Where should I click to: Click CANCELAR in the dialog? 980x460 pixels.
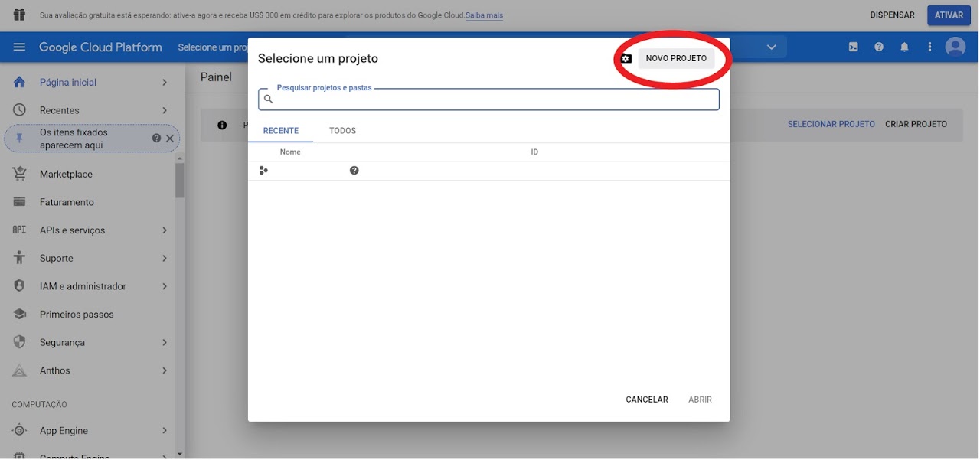[x=646, y=400]
